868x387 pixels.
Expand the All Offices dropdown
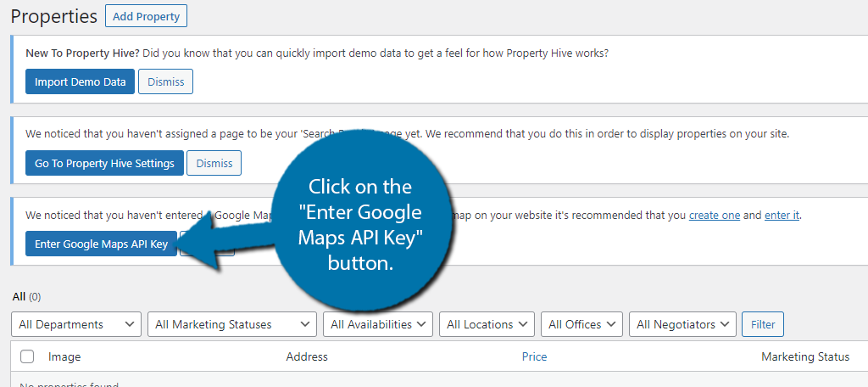[x=581, y=324]
